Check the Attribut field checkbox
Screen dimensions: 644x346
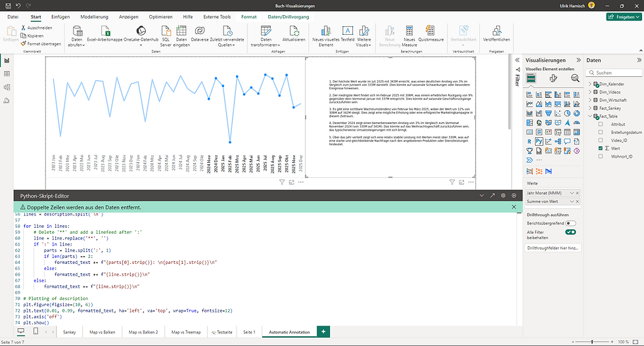(601, 124)
